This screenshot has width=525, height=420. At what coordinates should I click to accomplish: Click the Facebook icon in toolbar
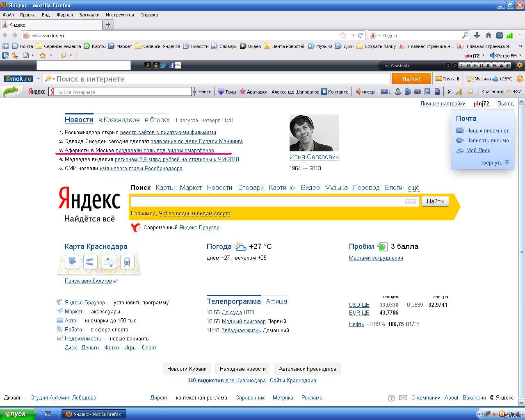pos(171,65)
